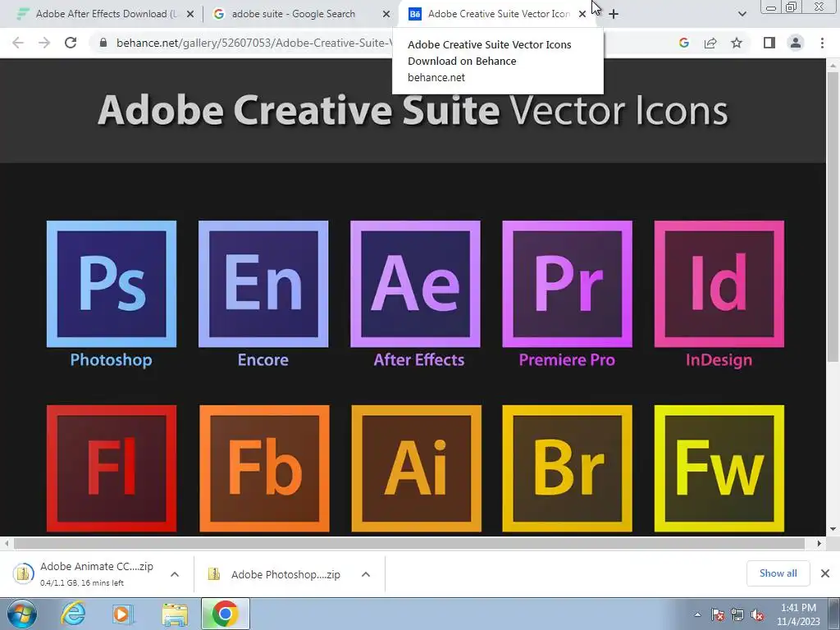Image resolution: width=840 pixels, height=630 pixels.
Task: Click the InDesign label text
Action: (719, 360)
